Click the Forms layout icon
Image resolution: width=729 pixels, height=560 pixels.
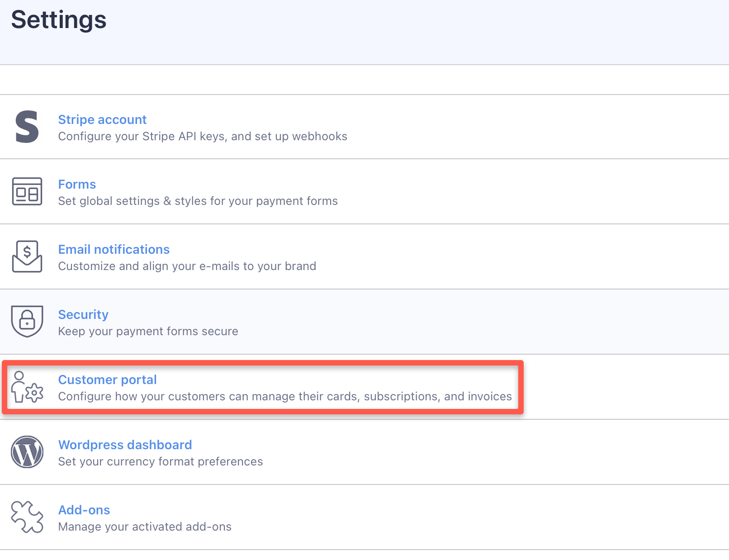point(27,191)
